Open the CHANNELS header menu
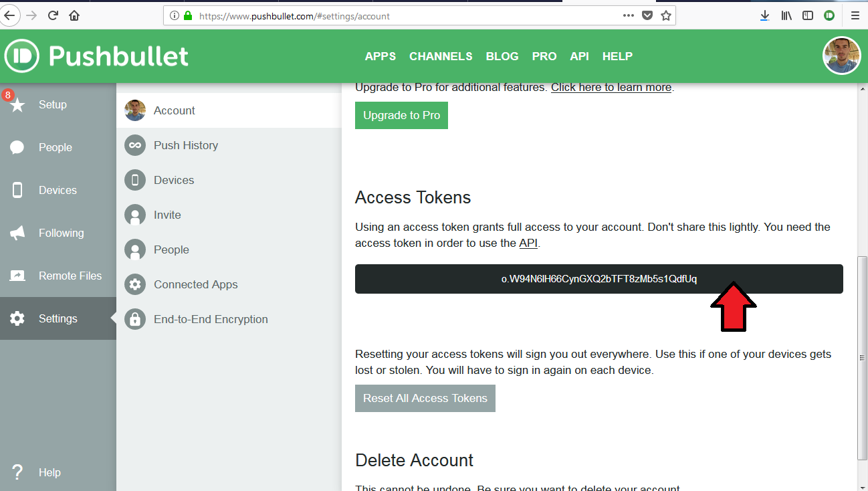 [x=441, y=56]
